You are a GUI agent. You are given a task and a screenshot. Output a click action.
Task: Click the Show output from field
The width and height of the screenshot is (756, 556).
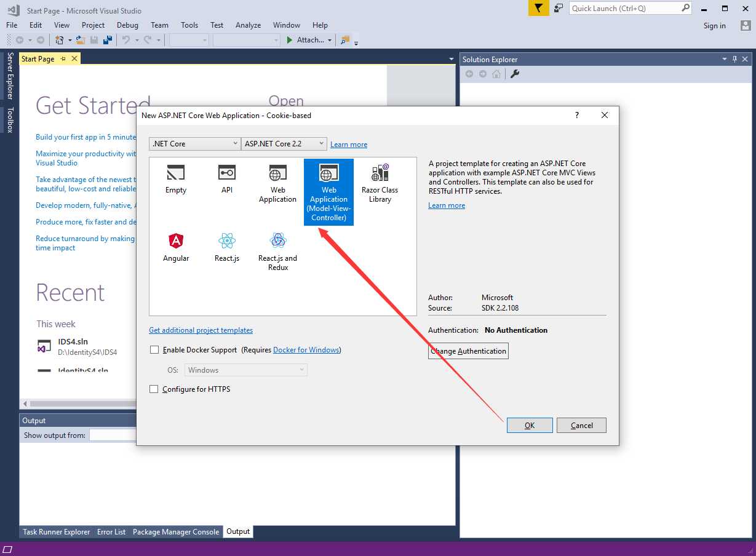113,435
